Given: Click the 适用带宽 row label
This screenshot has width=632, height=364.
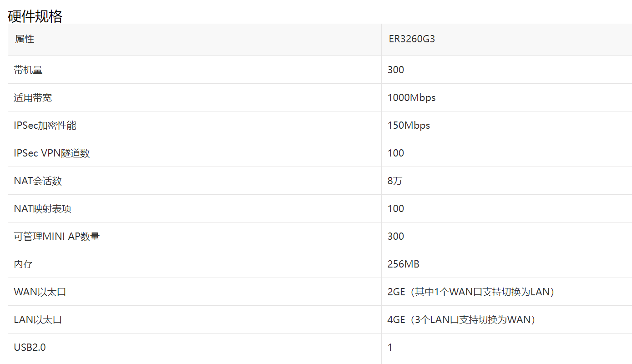Looking at the screenshot, I should [33, 97].
